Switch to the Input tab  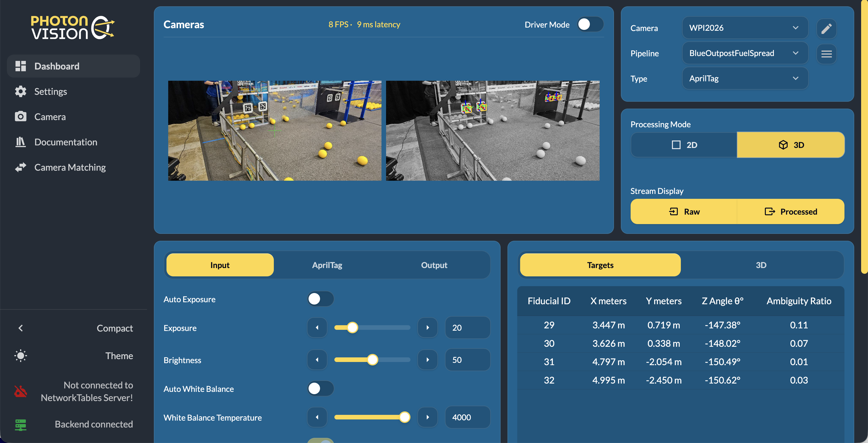[220, 265]
